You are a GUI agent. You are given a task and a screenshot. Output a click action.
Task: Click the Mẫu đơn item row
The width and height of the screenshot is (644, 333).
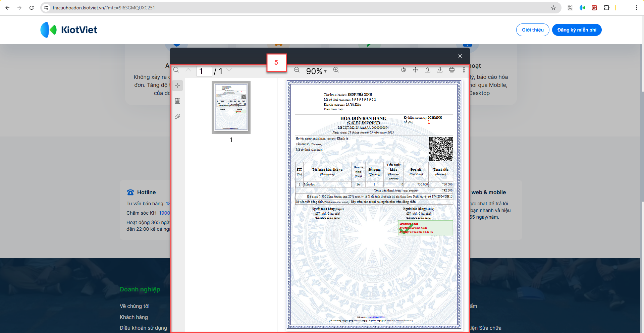[x=374, y=184]
